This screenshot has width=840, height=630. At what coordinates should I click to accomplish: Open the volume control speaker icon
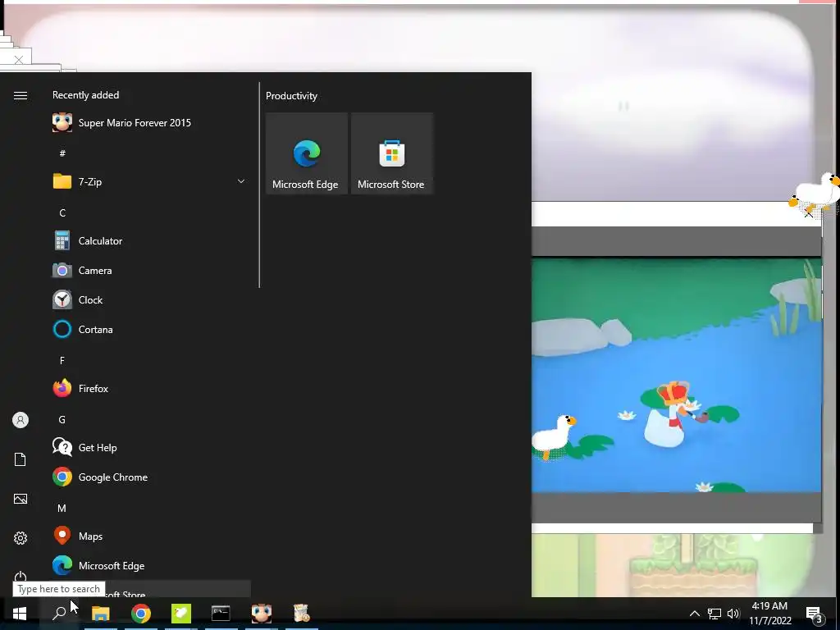click(x=733, y=614)
